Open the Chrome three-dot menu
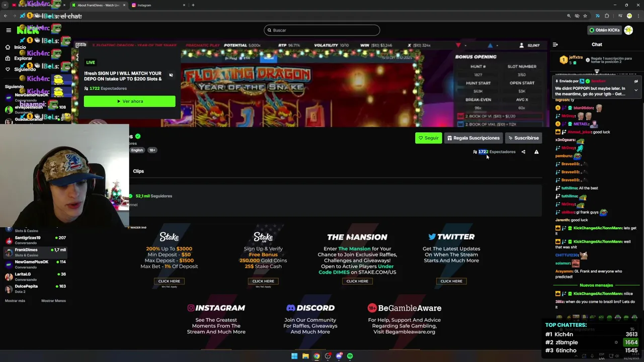Viewport: 644px width, 362px height. pyautogui.click(x=638, y=16)
